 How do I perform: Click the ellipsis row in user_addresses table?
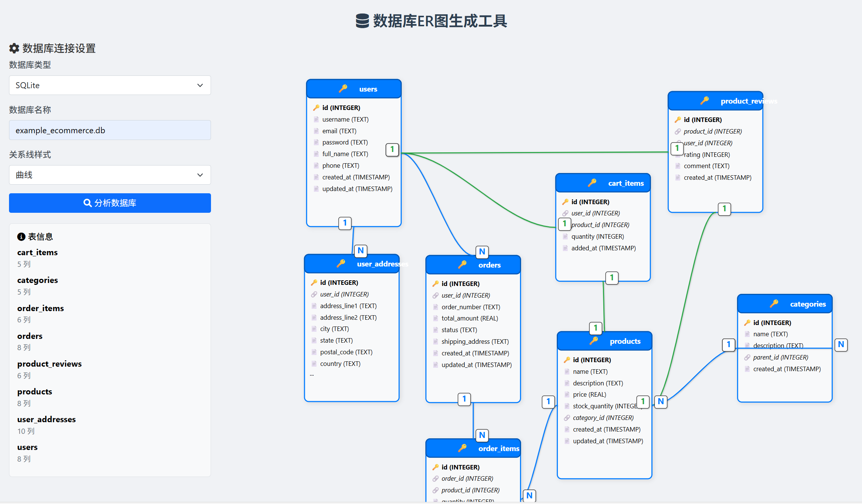coord(312,375)
